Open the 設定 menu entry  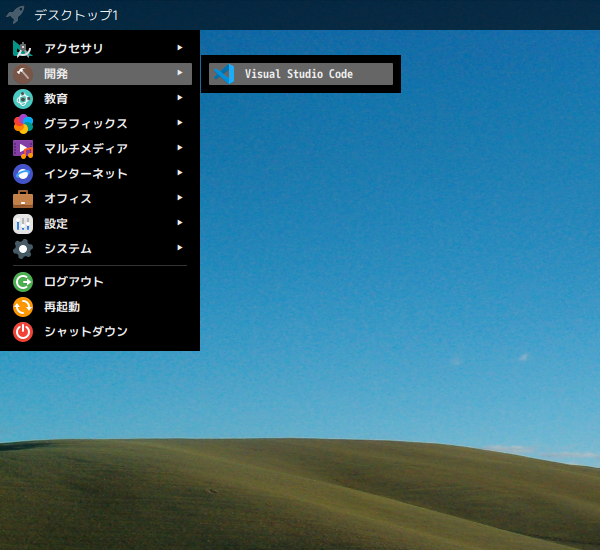[100, 224]
